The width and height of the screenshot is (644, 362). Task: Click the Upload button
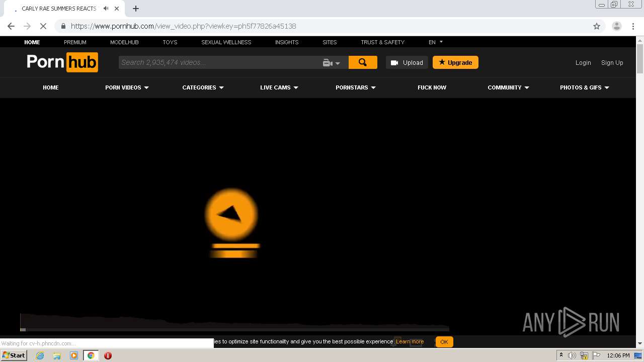point(407,62)
